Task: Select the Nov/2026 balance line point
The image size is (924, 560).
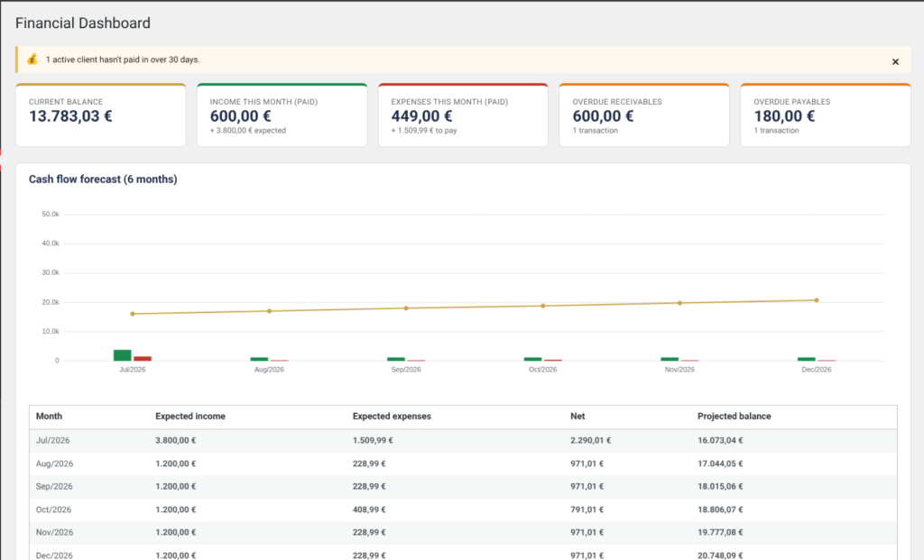Action: tap(679, 303)
